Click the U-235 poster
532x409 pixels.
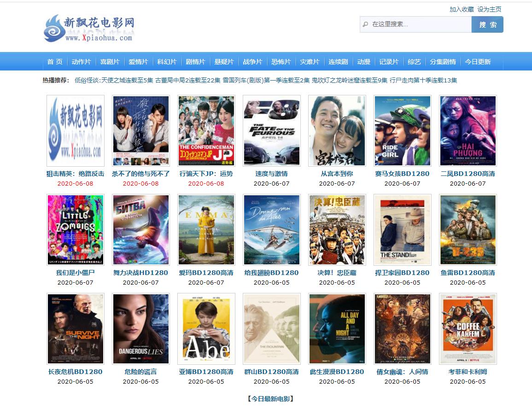(468, 229)
